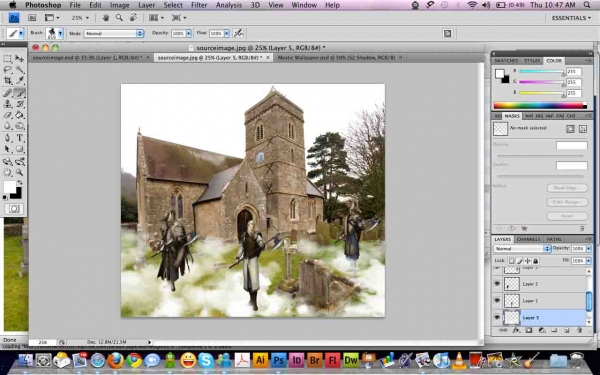Screen dimensions: 600x375
Task: Reset to default foreground/background colors
Action: [5, 197]
